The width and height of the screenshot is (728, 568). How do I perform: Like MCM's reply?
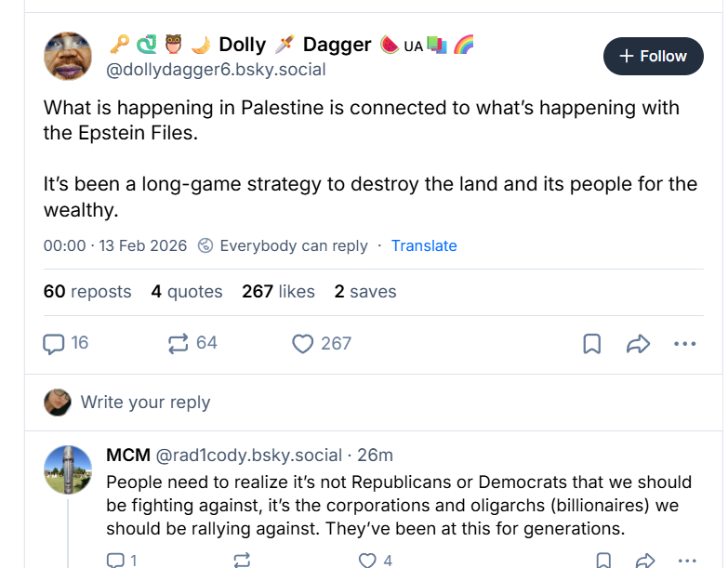coord(368,560)
